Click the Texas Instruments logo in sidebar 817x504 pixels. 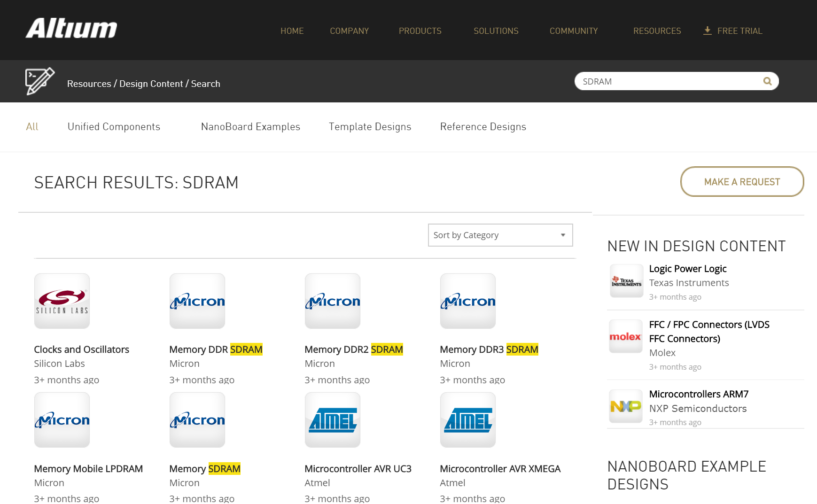click(625, 280)
